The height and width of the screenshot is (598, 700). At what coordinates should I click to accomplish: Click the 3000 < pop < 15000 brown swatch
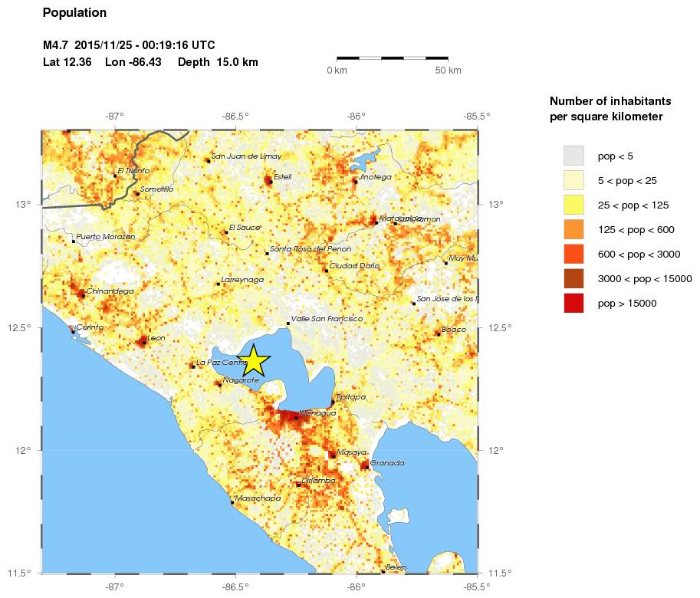[x=573, y=278]
